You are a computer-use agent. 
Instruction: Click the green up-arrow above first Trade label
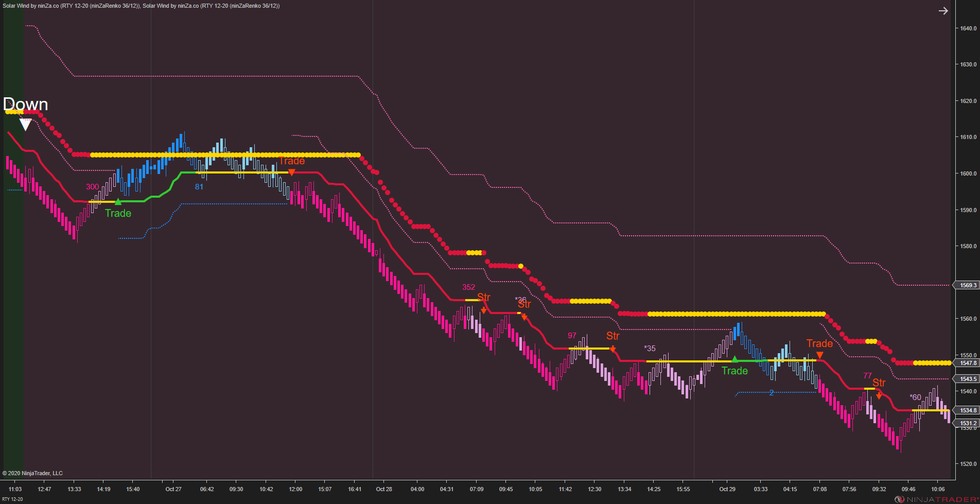118,202
